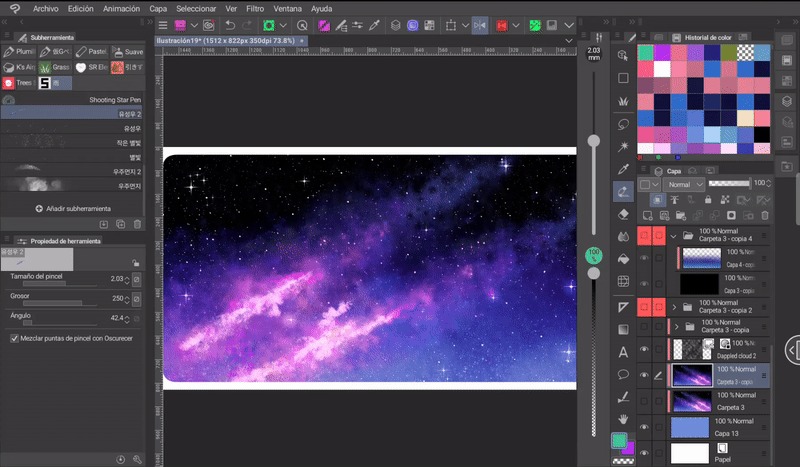
Task: Select the Text tool
Action: [623, 352]
